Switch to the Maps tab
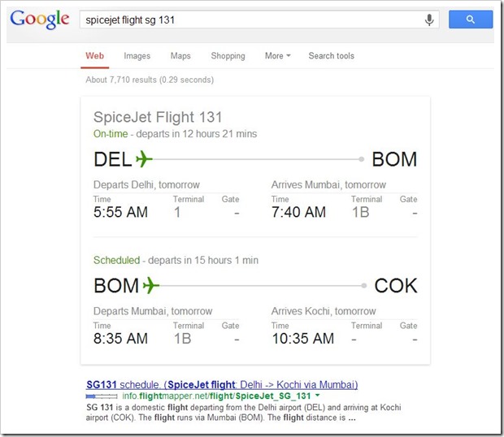This screenshot has height=437, width=504. click(x=180, y=56)
